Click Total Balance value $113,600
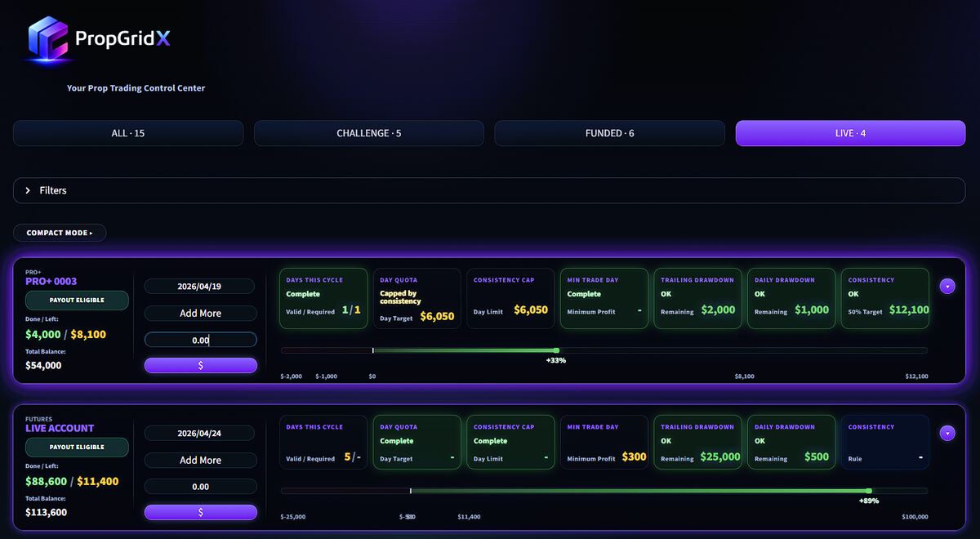Screen dimensions: 980x539 click(x=47, y=513)
